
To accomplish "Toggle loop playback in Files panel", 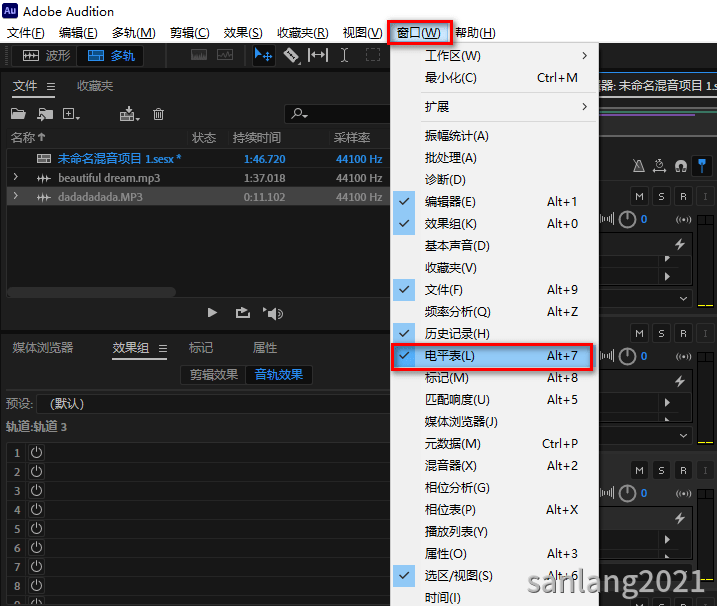I will pyautogui.click(x=242, y=313).
